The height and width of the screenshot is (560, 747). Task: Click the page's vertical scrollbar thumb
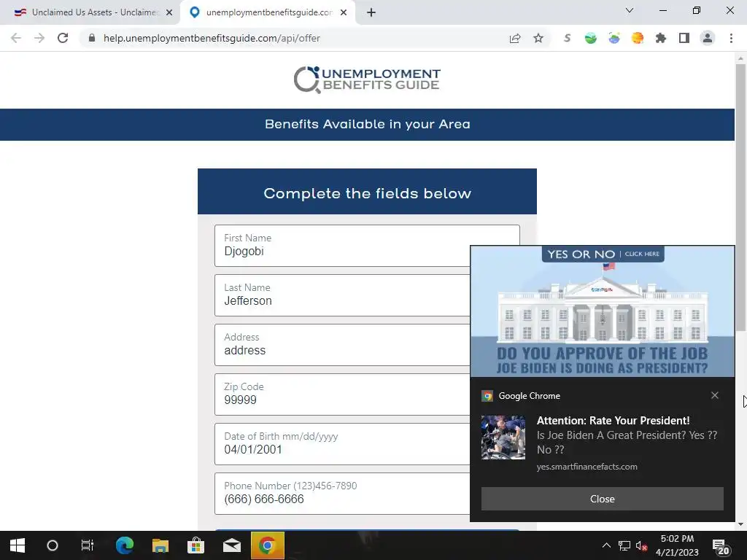pos(740,197)
